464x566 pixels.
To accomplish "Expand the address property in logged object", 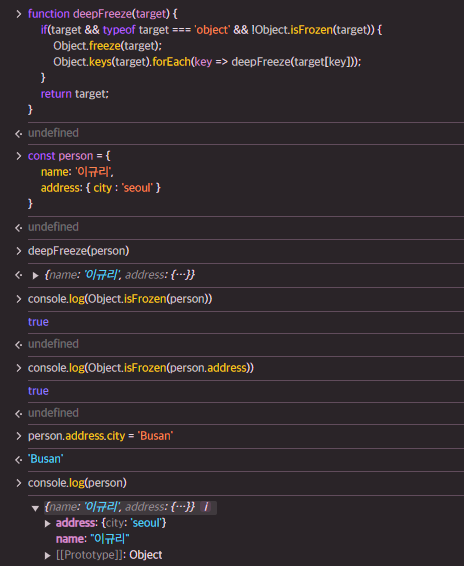I will pos(47,523).
